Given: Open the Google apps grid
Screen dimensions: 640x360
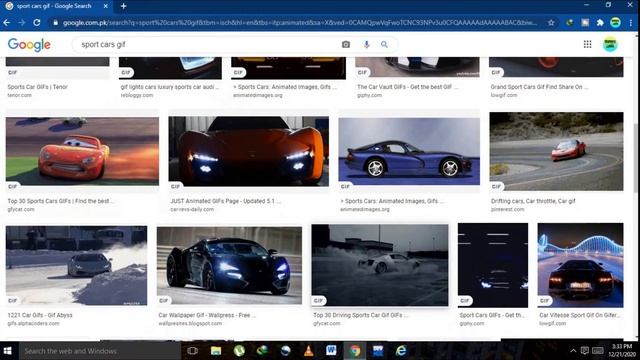Looking at the screenshot, I should [x=587, y=44].
